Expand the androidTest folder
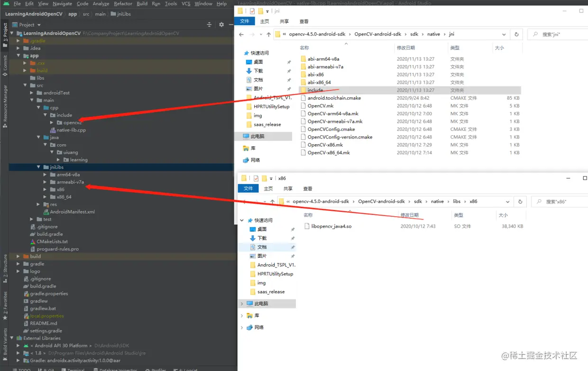This screenshot has width=588, height=371. tap(32, 93)
